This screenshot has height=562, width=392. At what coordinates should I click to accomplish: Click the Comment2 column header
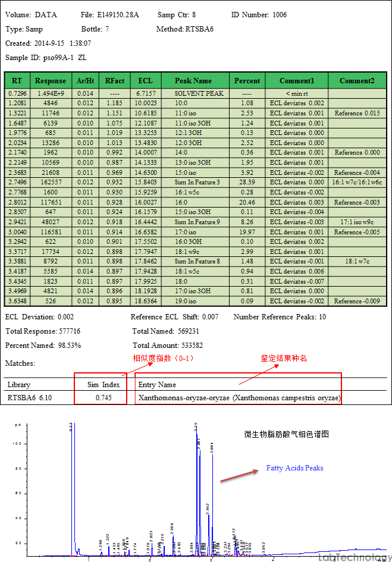pos(357,81)
